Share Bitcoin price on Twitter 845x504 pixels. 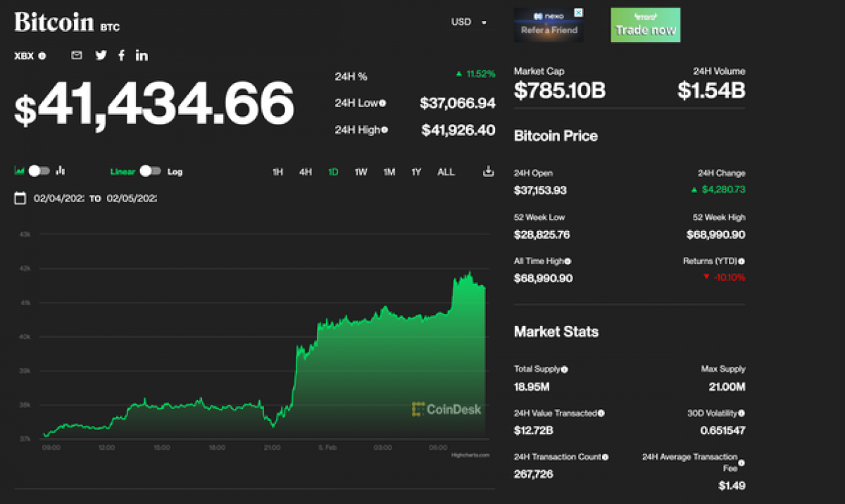101,55
